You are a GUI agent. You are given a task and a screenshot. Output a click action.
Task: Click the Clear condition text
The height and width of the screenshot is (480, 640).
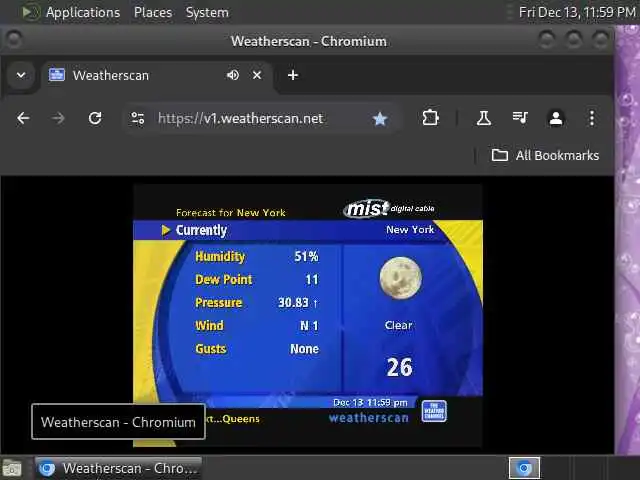(x=398, y=325)
